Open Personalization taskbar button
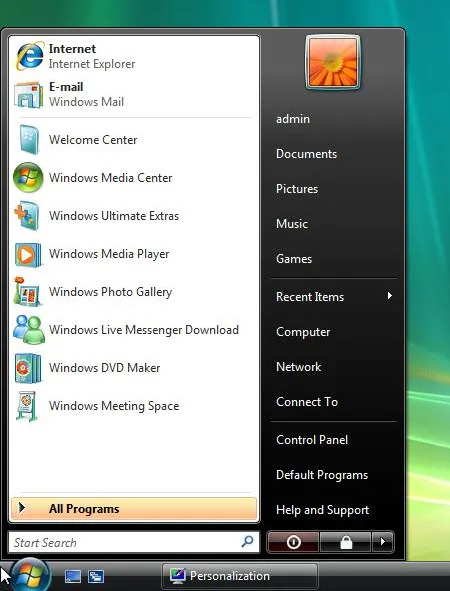Viewport: 450px width, 591px height. tap(240, 576)
